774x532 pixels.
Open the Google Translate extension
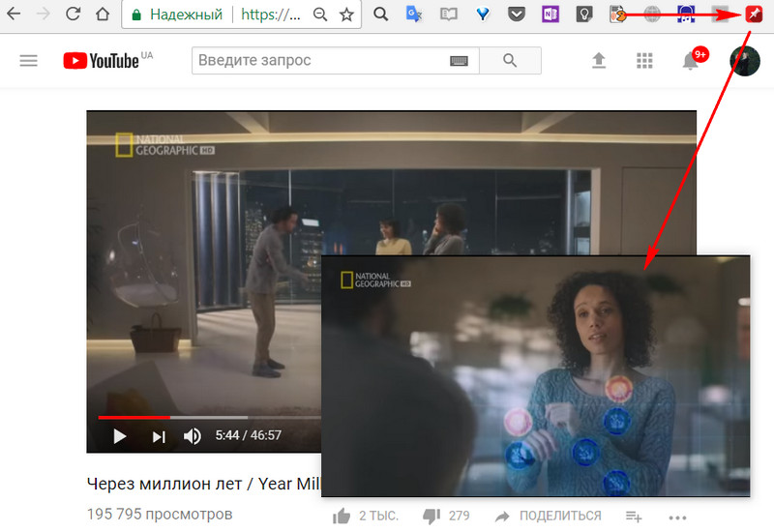tap(414, 14)
